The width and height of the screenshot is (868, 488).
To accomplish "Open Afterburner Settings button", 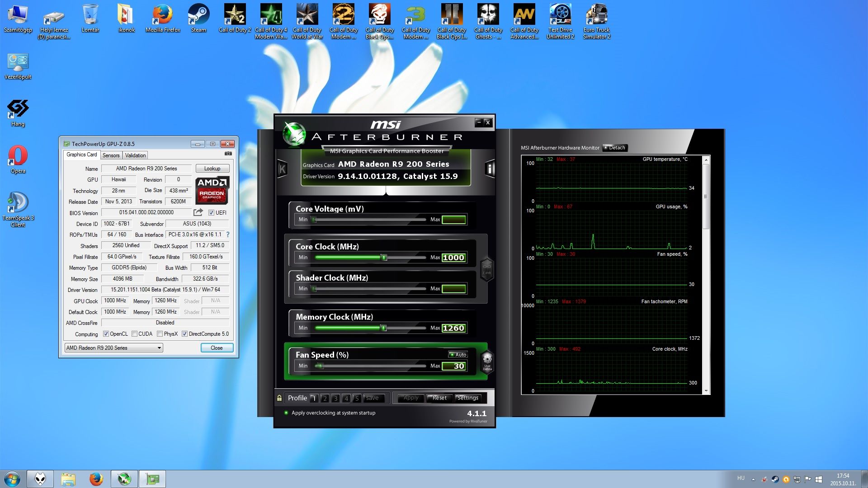I will [x=467, y=398].
